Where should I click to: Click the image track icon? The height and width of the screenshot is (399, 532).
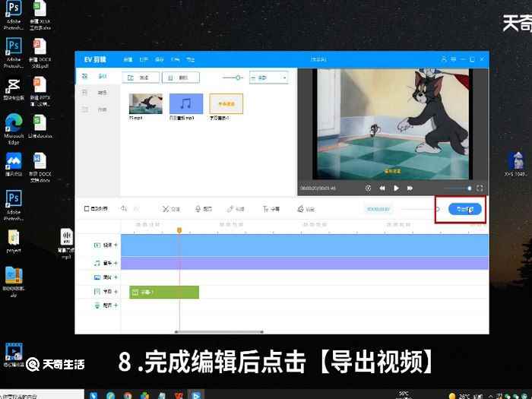point(97,277)
